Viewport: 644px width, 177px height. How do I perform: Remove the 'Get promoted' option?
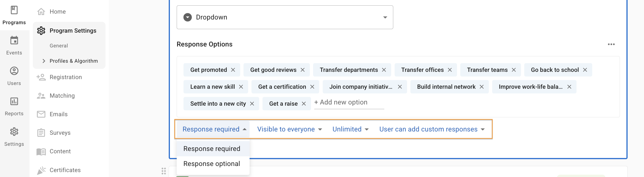[233, 70]
